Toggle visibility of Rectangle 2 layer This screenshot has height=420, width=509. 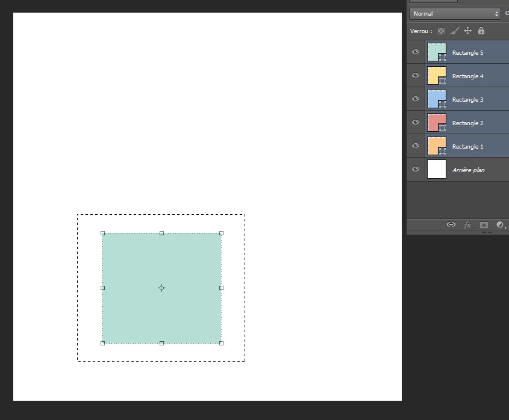point(416,122)
